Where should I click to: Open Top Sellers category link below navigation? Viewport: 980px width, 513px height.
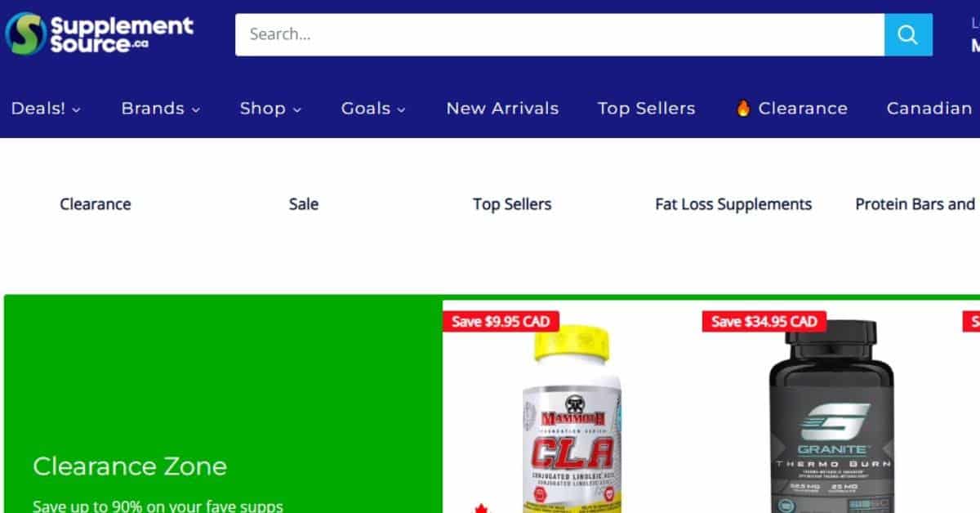click(512, 204)
